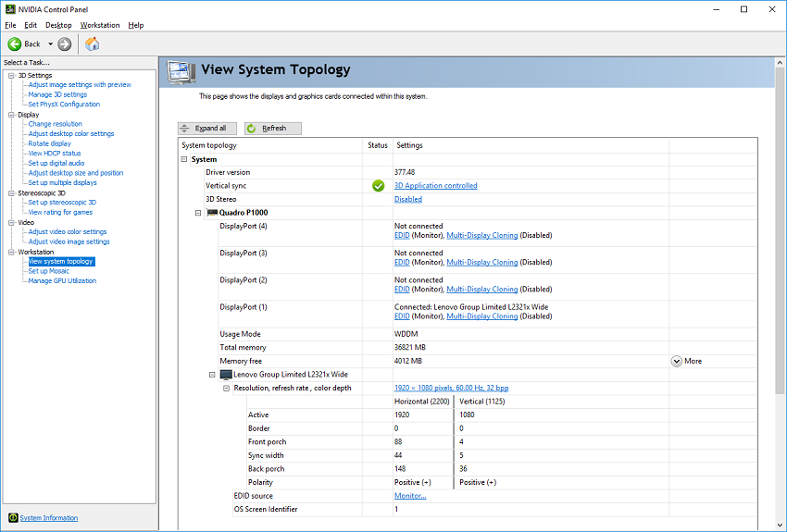
Task: Open the Desktop menu
Action: coord(58,25)
